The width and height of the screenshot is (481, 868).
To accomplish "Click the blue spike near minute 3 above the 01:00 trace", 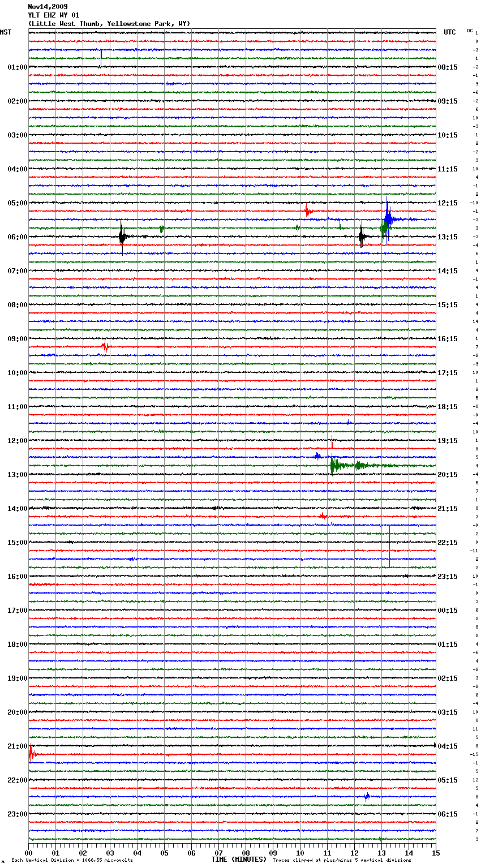I will point(101,58).
